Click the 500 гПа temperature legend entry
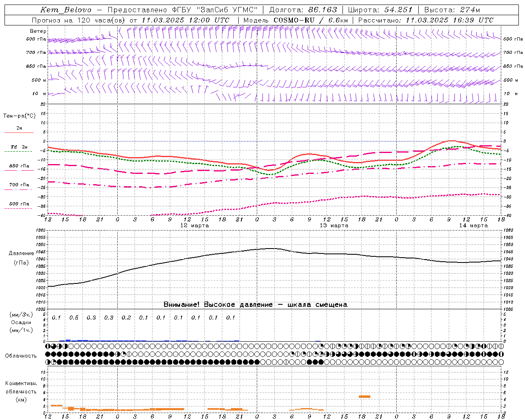The image size is (525, 420). 19,204
